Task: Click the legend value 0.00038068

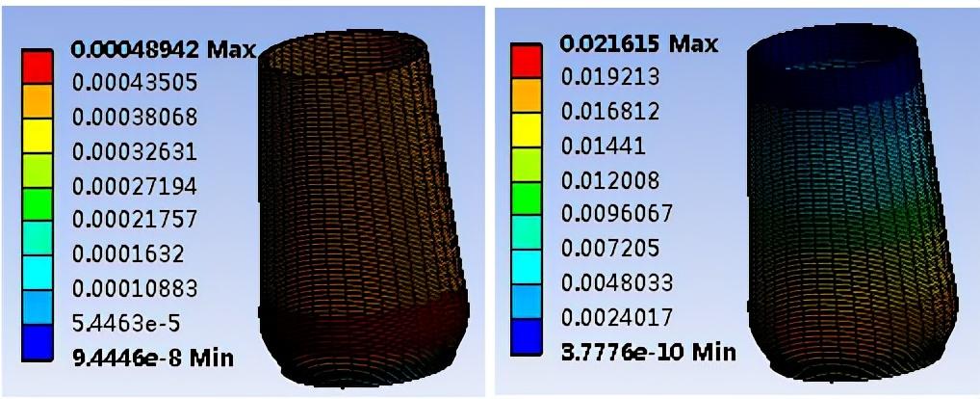Action: pos(135,117)
